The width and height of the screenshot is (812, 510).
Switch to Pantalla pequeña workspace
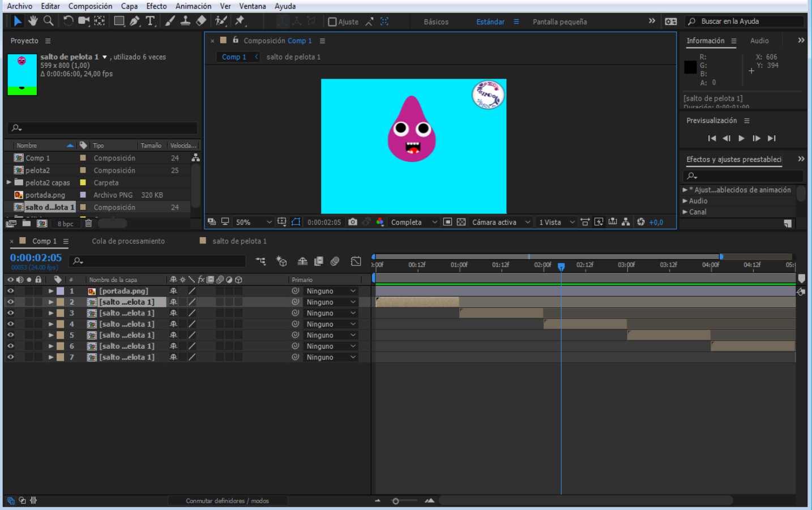coord(559,22)
